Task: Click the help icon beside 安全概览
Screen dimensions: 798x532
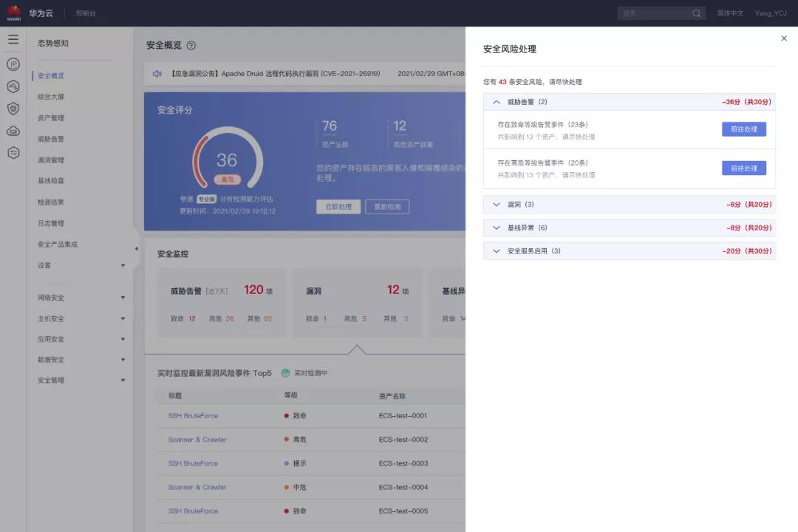Action: (x=191, y=45)
